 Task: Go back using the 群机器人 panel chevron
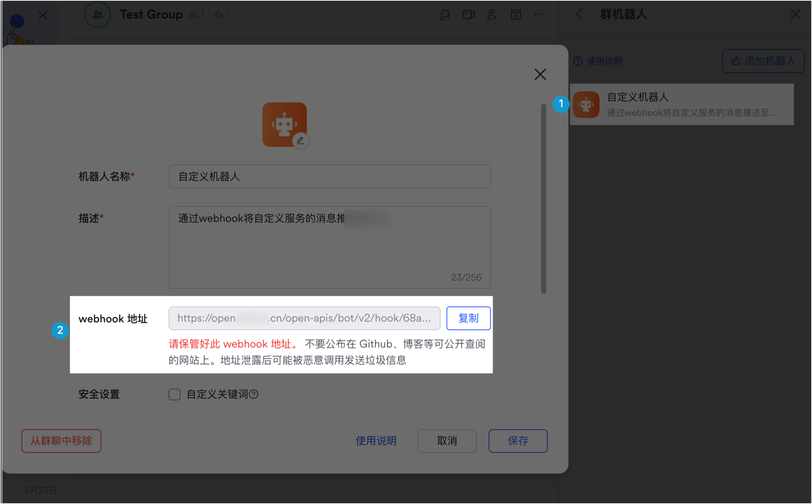point(579,15)
